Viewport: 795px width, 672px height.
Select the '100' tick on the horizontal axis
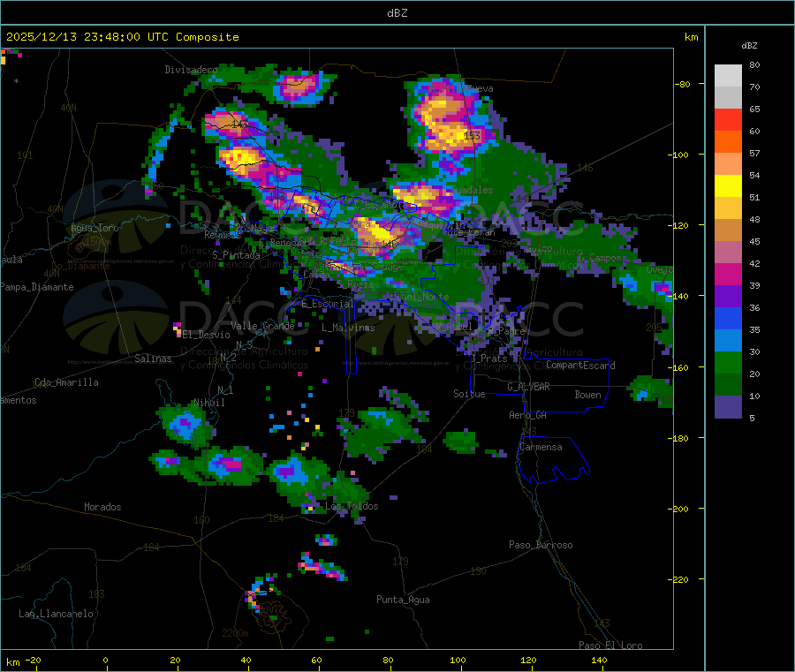[x=458, y=660]
